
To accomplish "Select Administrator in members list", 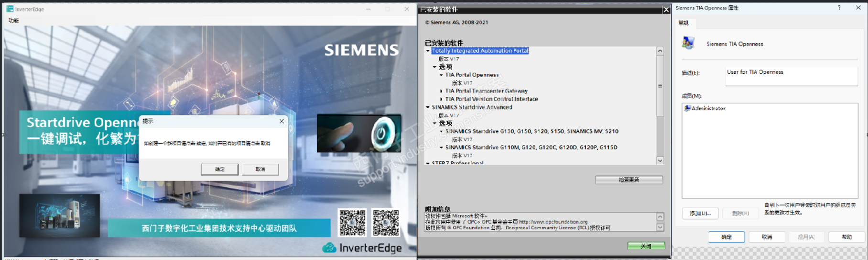I will (705, 109).
